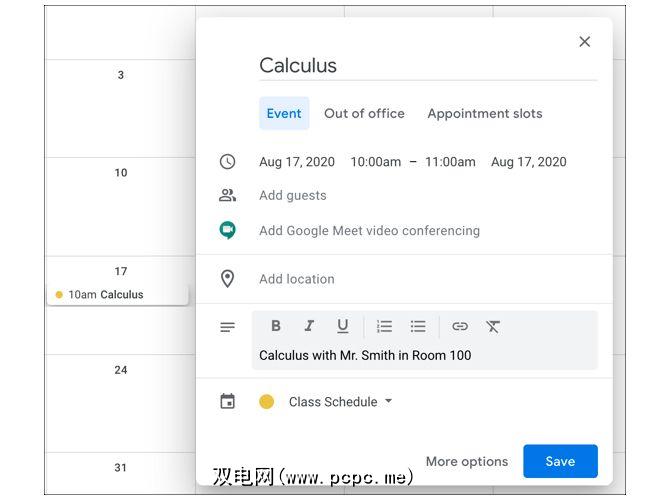Select the Appointment slots tab
This screenshot has height=500, width=670.
pos(485,113)
